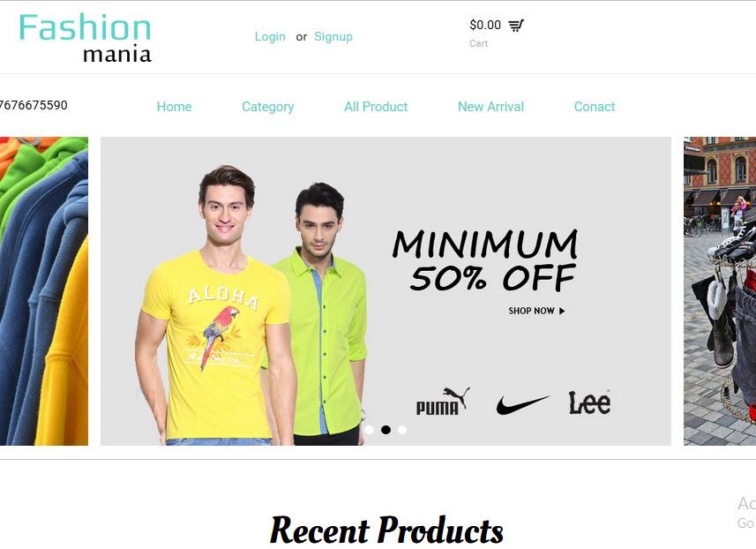The height and width of the screenshot is (549, 756).
Task: Select the third carousel dot indicator
Action: (402, 429)
